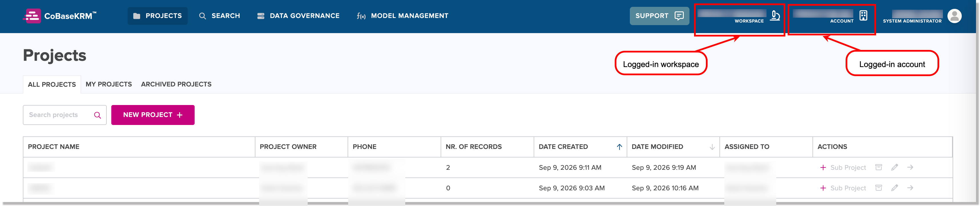The height and width of the screenshot is (206, 980).
Task: Add Sub Project to row created 9:11 AM
Action: (843, 167)
